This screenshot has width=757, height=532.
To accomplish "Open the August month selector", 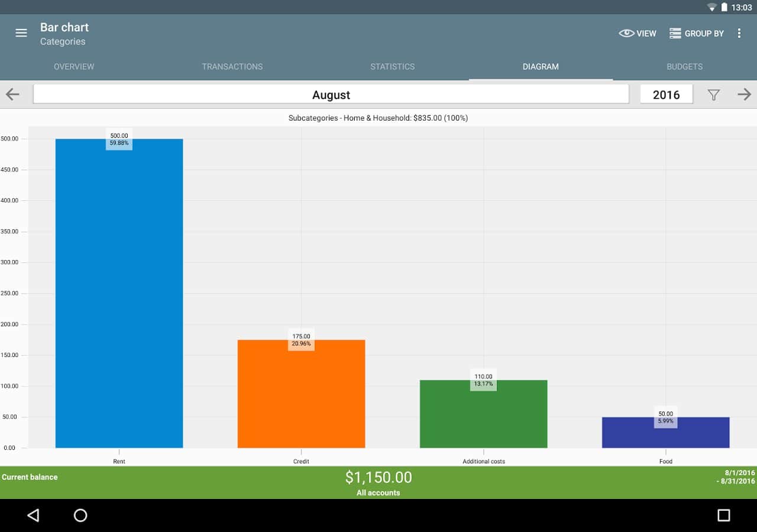I will point(331,95).
